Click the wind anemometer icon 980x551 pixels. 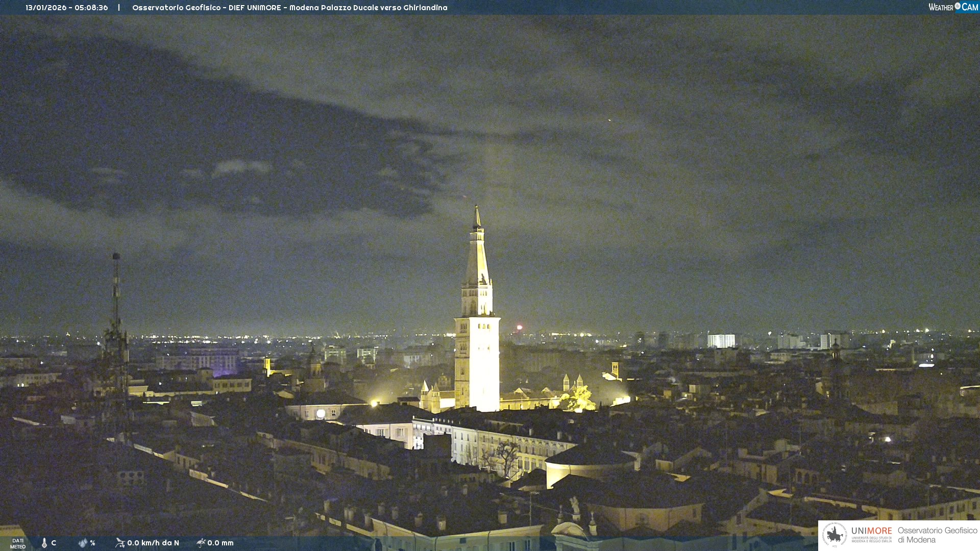pyautogui.click(x=120, y=543)
